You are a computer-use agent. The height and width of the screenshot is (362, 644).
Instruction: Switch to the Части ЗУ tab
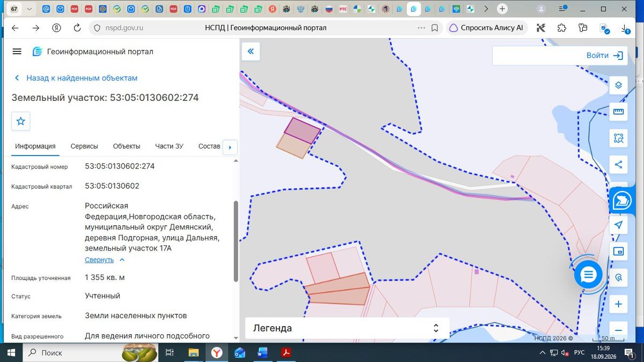[169, 146]
